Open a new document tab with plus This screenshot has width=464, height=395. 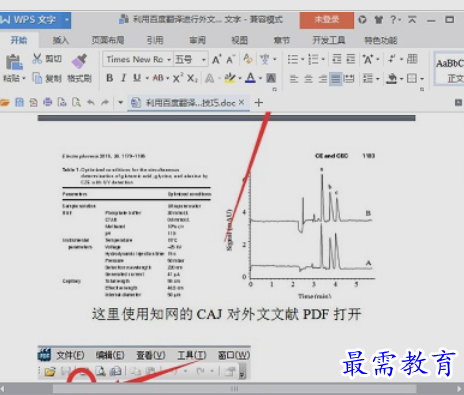tap(259, 103)
